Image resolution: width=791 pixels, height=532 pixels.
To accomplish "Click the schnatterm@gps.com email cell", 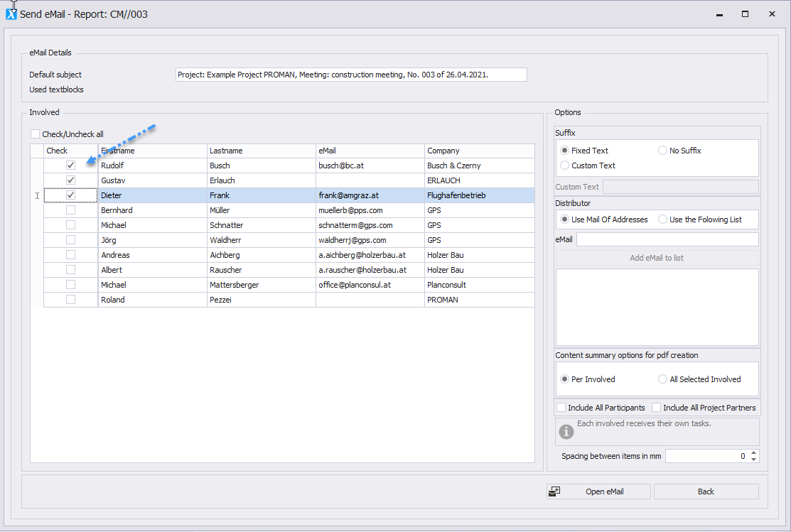I will [x=370, y=225].
